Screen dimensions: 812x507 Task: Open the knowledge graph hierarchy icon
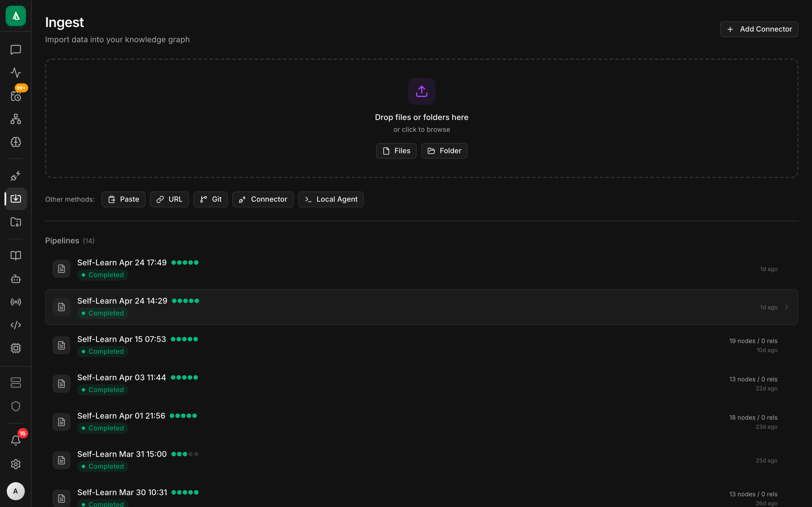(x=16, y=119)
